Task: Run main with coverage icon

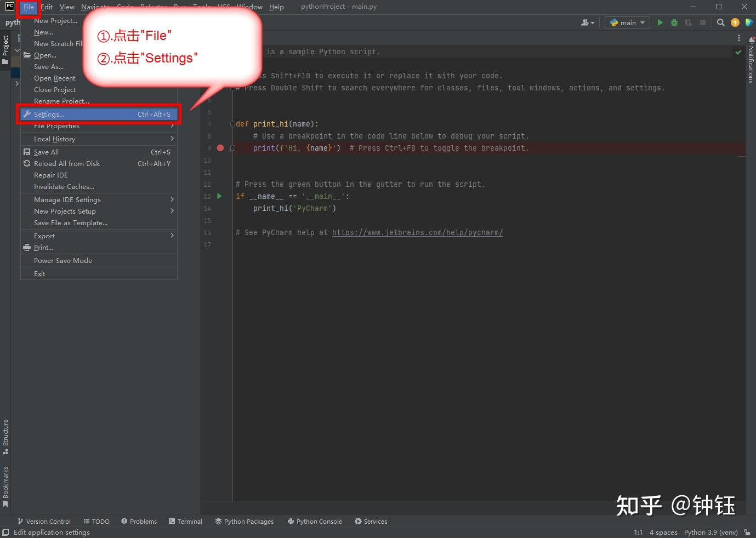Action: [689, 22]
